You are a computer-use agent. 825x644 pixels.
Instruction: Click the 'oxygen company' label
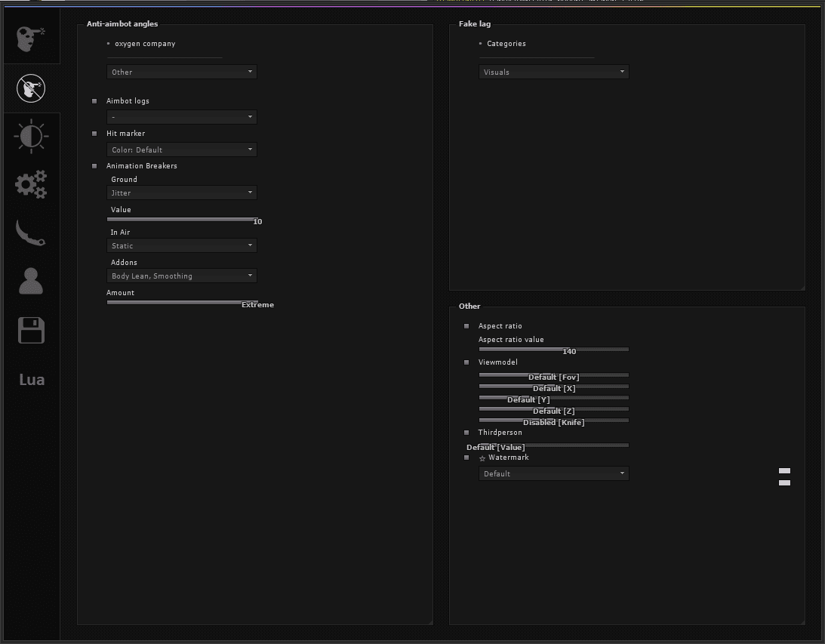click(145, 44)
